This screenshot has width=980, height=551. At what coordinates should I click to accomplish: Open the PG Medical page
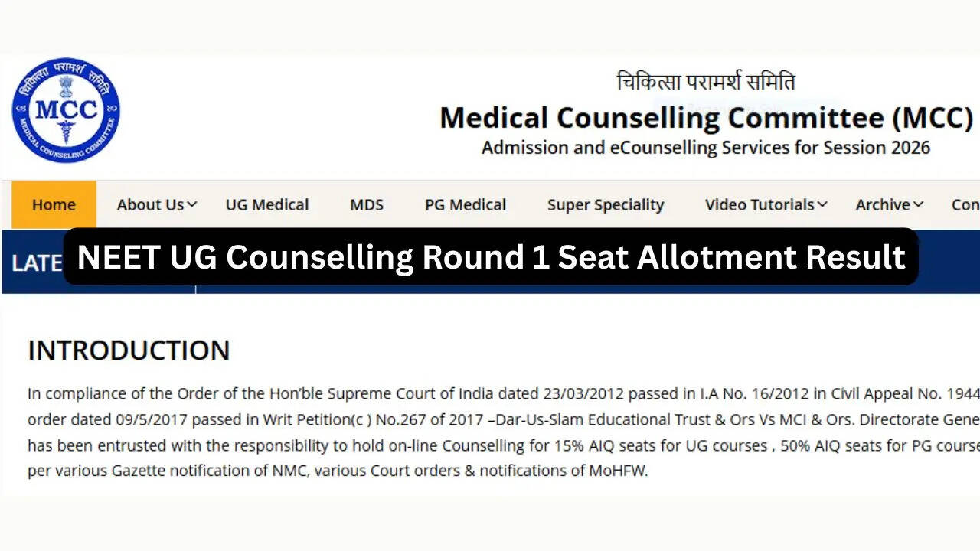pos(465,205)
